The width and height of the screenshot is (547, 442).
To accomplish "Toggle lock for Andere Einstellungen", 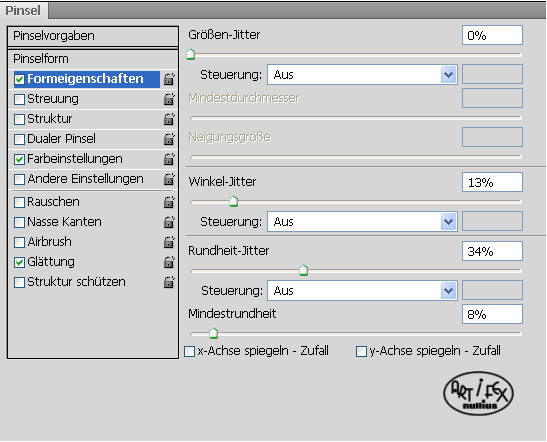I will (169, 179).
